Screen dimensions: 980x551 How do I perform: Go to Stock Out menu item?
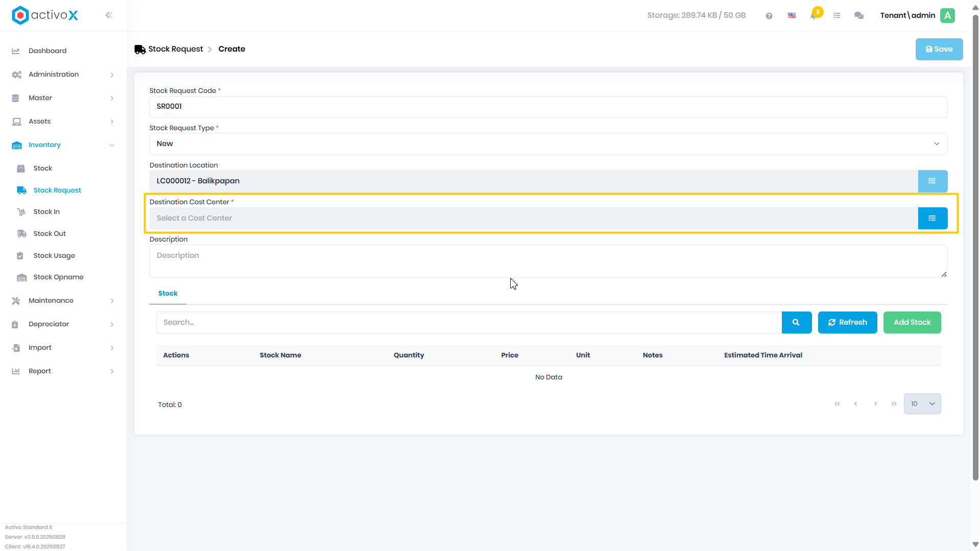50,234
